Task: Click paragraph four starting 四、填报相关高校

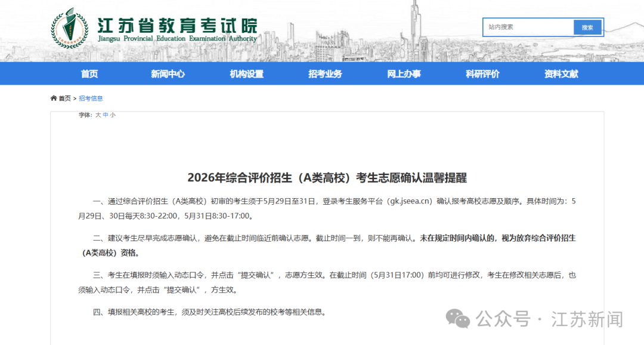Action: (x=210, y=312)
